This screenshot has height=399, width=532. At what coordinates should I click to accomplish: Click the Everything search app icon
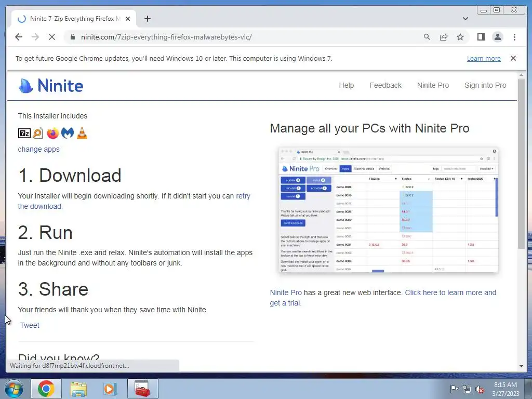pos(38,134)
